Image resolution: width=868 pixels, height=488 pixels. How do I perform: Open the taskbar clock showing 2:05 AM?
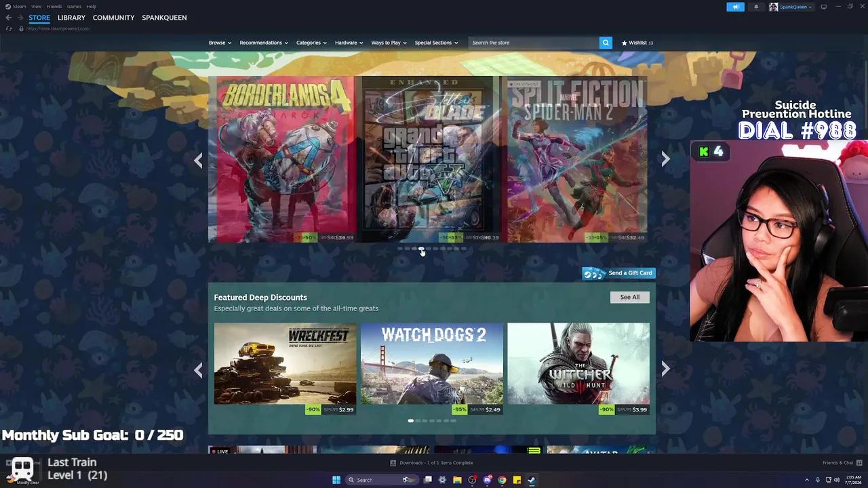(x=854, y=480)
